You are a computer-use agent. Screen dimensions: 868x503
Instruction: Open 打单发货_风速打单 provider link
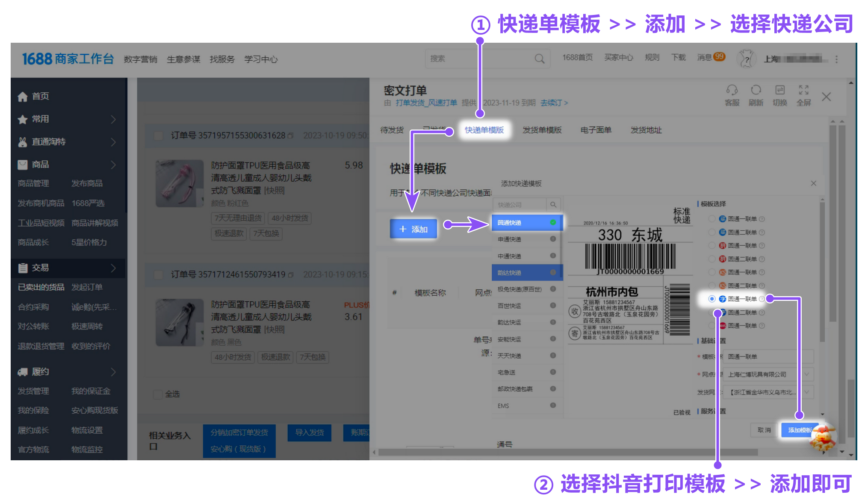tap(426, 103)
